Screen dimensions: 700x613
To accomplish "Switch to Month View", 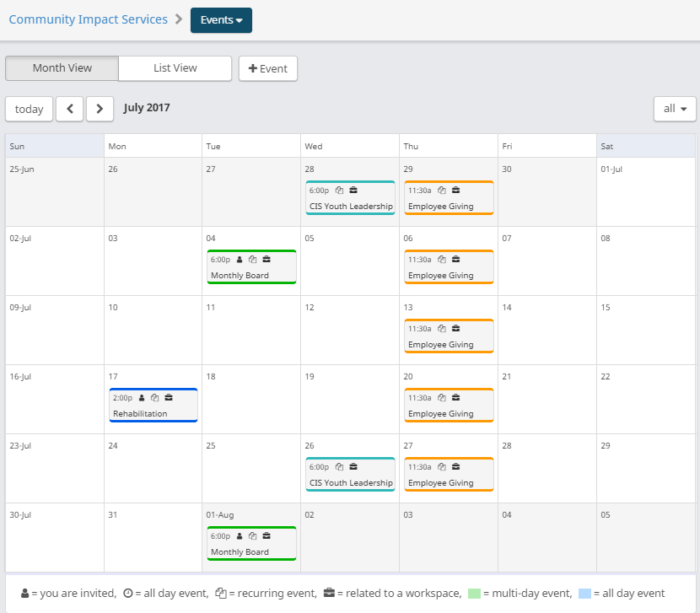I will (62, 68).
